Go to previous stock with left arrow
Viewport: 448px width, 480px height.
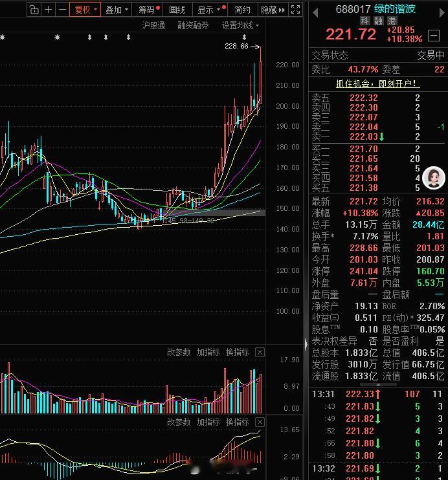pos(315,12)
